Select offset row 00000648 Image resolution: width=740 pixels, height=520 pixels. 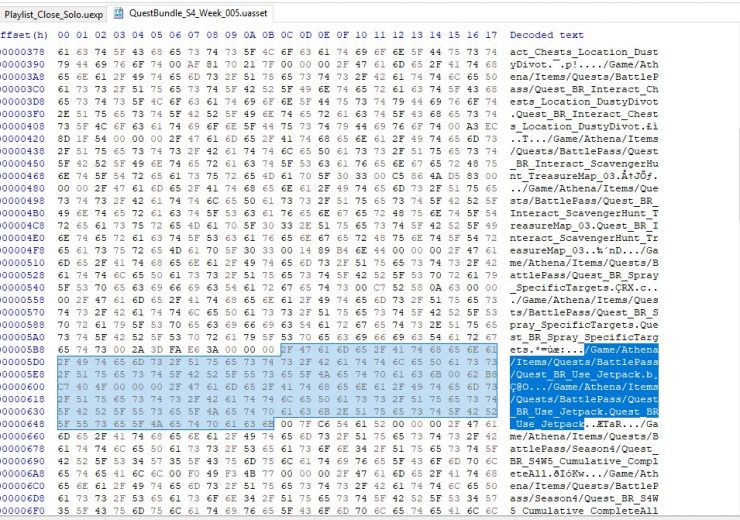(23, 424)
